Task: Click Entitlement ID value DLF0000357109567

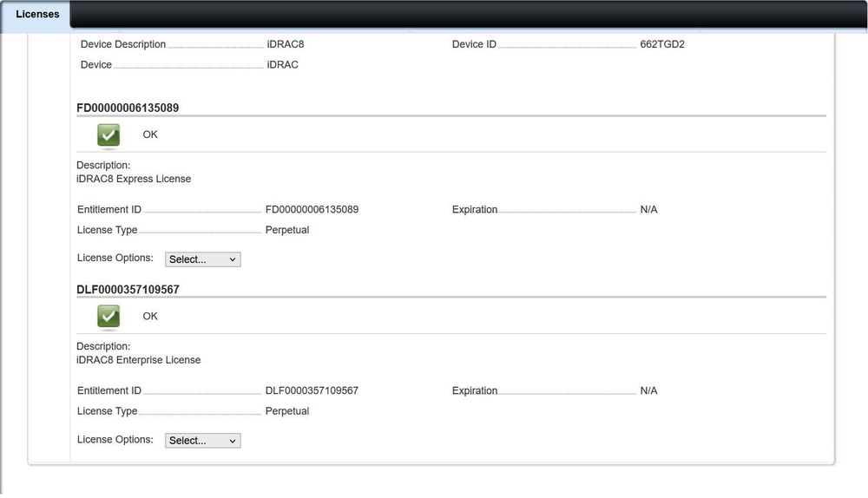Action: [x=312, y=390]
